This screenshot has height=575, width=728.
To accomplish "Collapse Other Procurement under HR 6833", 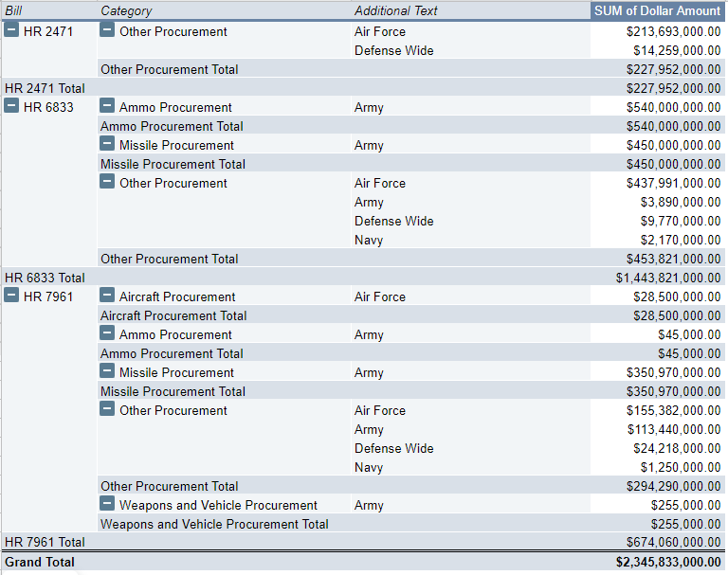I will (107, 182).
